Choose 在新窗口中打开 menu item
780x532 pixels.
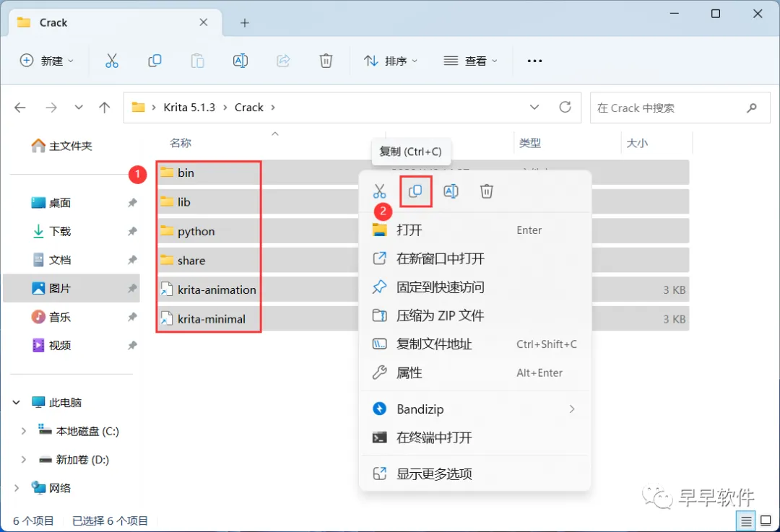[x=475, y=258]
